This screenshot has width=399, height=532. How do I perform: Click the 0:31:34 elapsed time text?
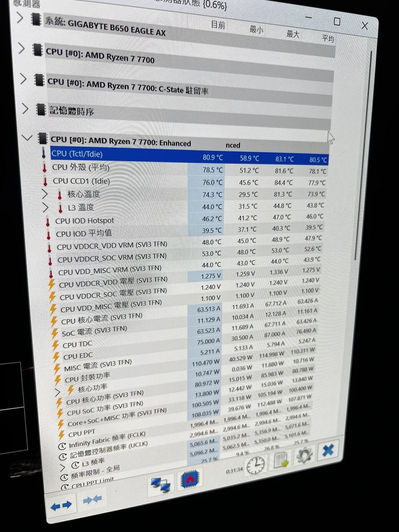pyautogui.click(x=234, y=470)
